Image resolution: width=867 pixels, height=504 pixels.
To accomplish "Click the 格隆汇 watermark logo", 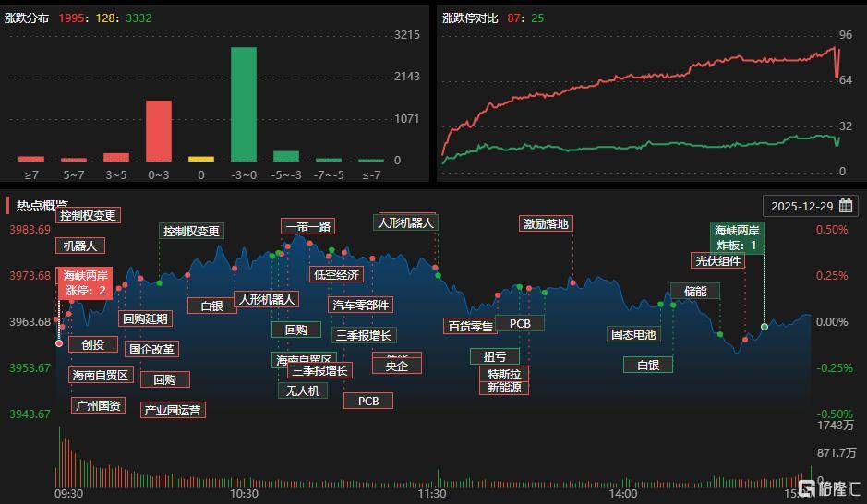I will [828, 488].
